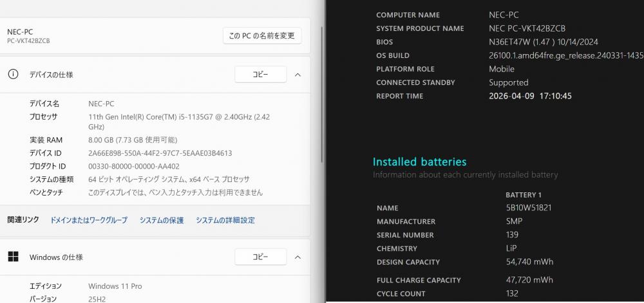644x303 pixels.
Task: Select the version value 25H2
Action: (97, 299)
